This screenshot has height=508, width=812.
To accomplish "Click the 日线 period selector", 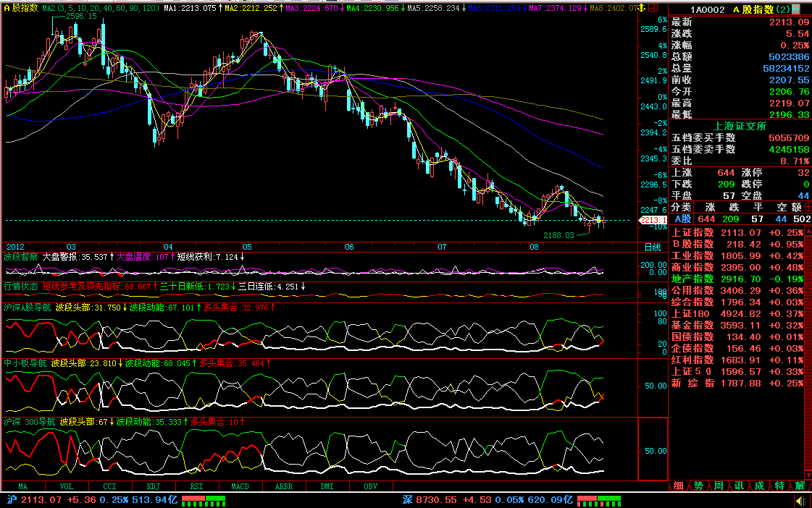I will tap(652, 247).
